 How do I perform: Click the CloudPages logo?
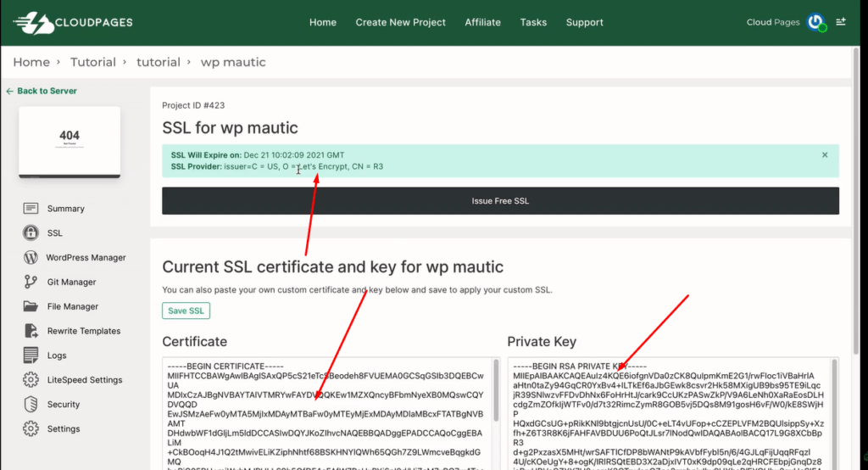click(73, 23)
